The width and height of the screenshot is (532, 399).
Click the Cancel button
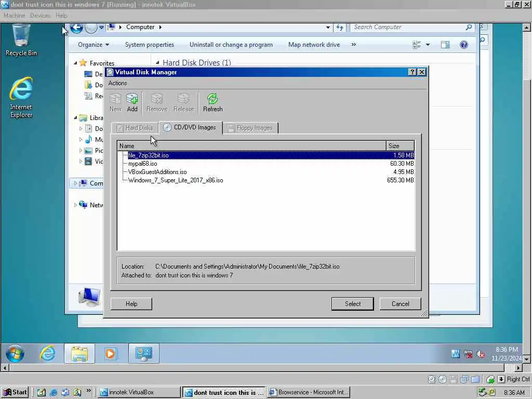(401, 304)
